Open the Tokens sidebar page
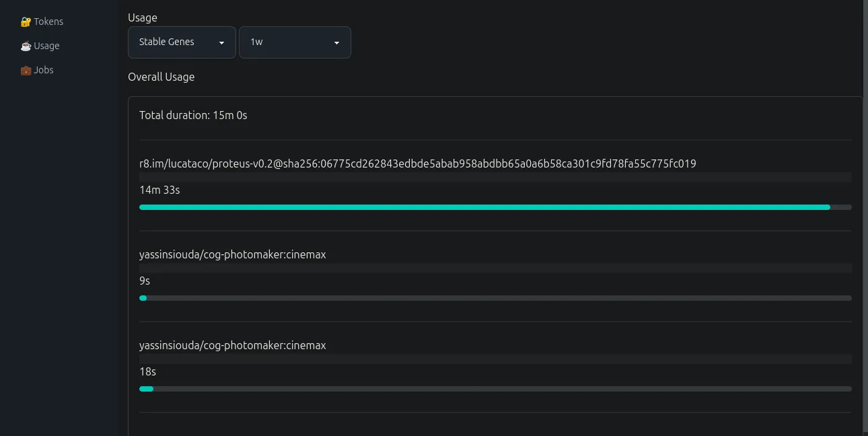The width and height of the screenshot is (868, 436). (x=42, y=22)
